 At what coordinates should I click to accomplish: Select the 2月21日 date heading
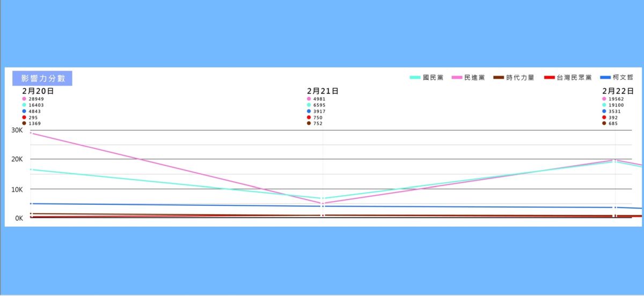click(323, 91)
